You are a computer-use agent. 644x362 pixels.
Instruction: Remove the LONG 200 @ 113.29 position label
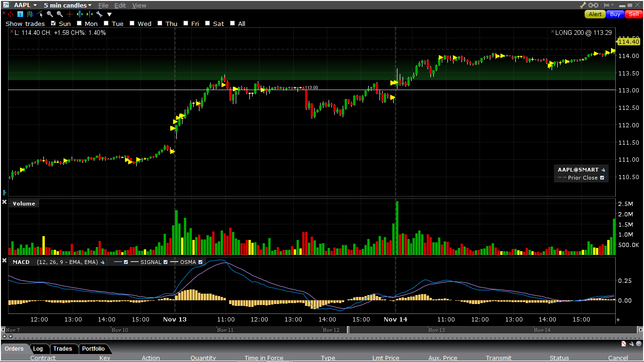click(553, 32)
